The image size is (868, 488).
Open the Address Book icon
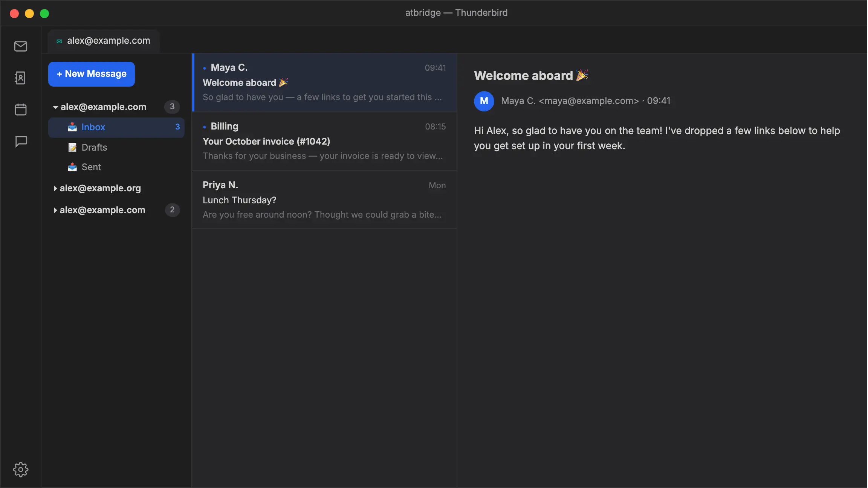tap(21, 78)
